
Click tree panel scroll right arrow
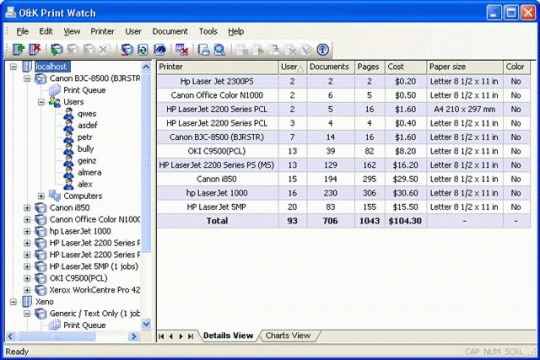[x=134, y=336]
